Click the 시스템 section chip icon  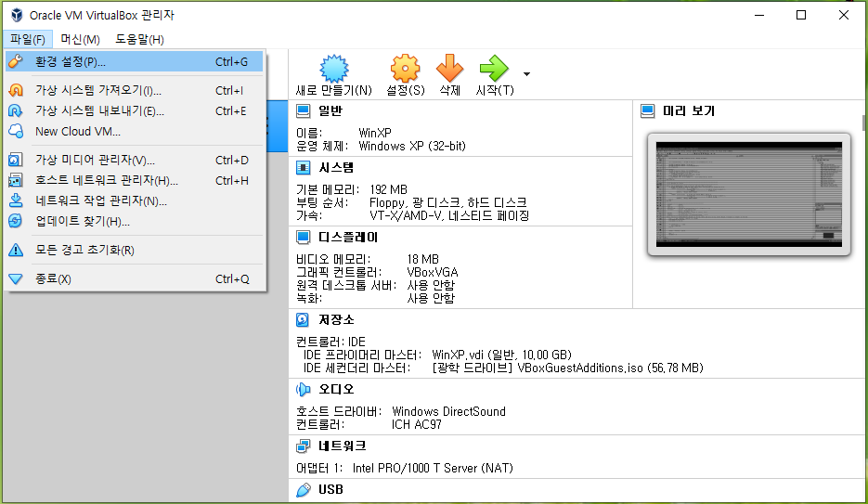(x=304, y=168)
